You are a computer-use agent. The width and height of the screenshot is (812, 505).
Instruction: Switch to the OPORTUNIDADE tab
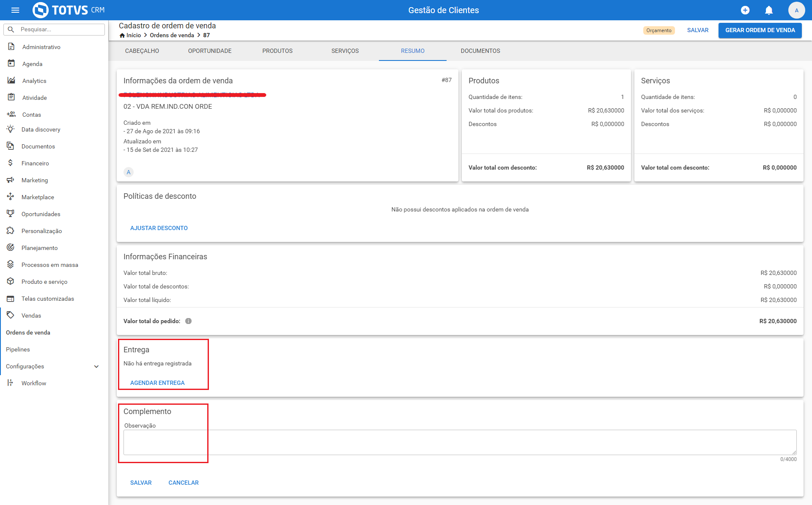pos(210,51)
